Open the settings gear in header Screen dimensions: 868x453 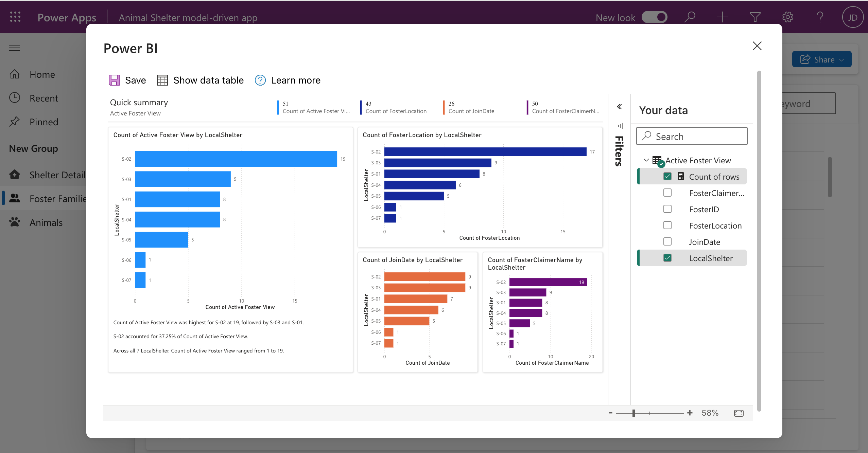tap(787, 17)
